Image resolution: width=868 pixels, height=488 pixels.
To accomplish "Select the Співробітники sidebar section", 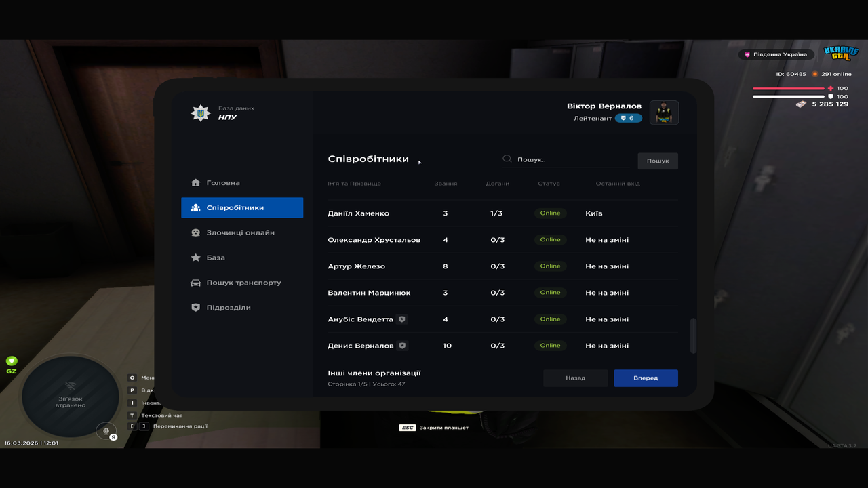I will 242,208.
